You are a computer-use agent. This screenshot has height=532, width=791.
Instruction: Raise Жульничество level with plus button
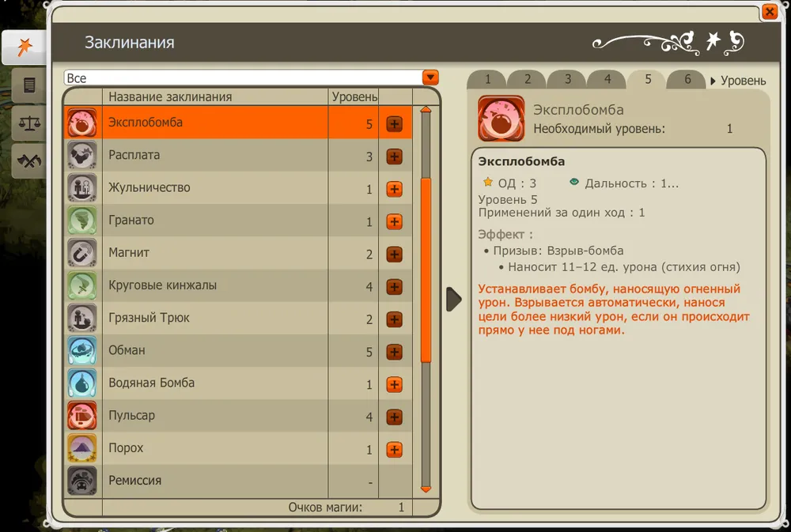[395, 189]
